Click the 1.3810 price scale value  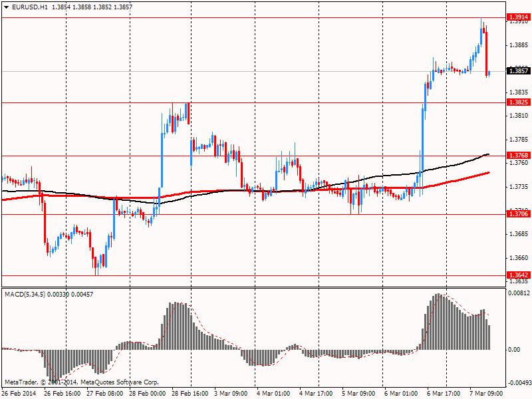click(x=519, y=116)
